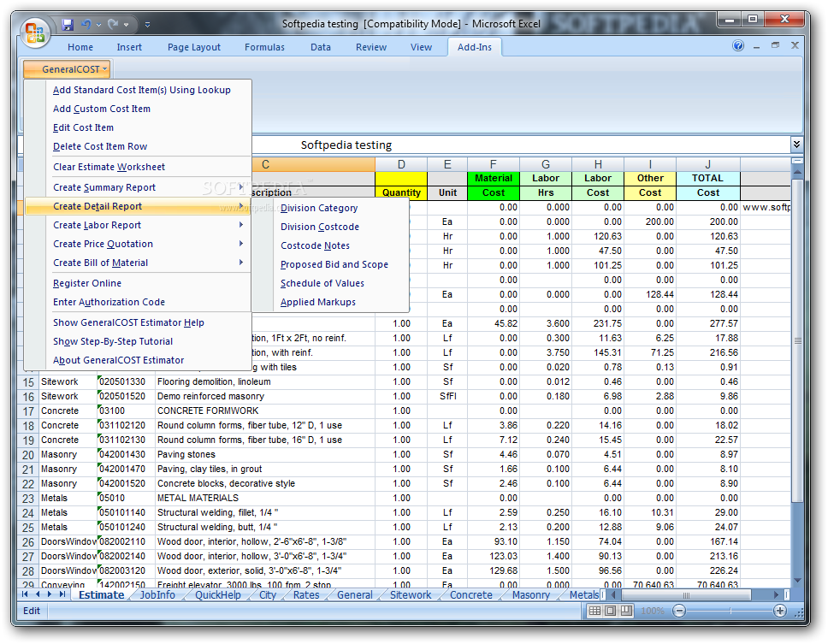828x644 pixels.
Task: Click the vertical scrollbar down arrow
Action: [x=797, y=581]
